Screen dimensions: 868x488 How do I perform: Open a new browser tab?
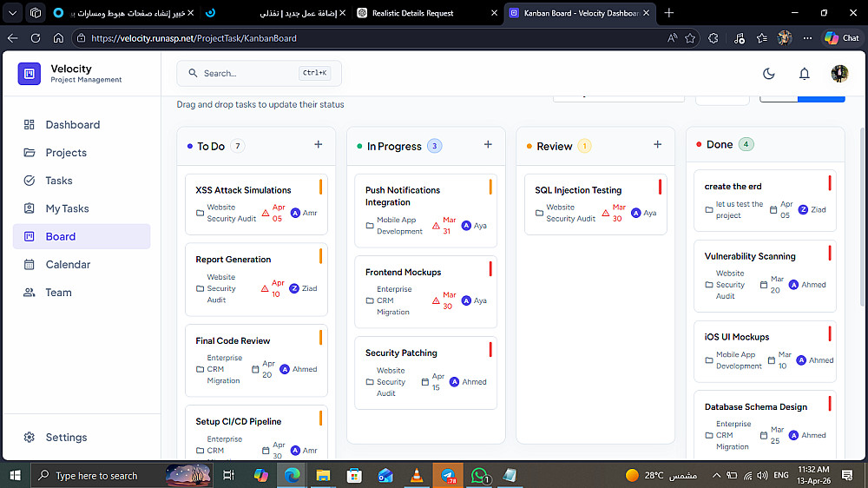pos(668,13)
